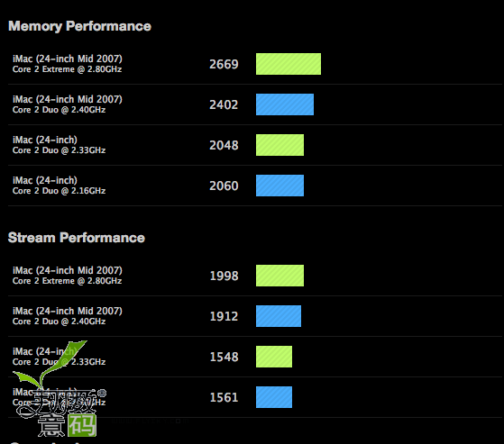Viewport: 504px width, 444px height.
Task: Select Stream score 1561
Action: tap(224, 397)
